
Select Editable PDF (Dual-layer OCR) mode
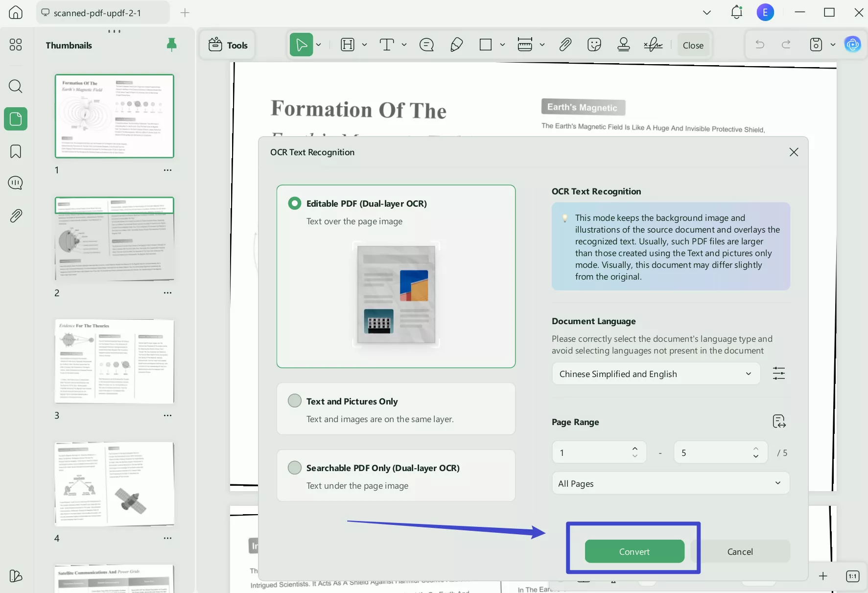pos(294,203)
